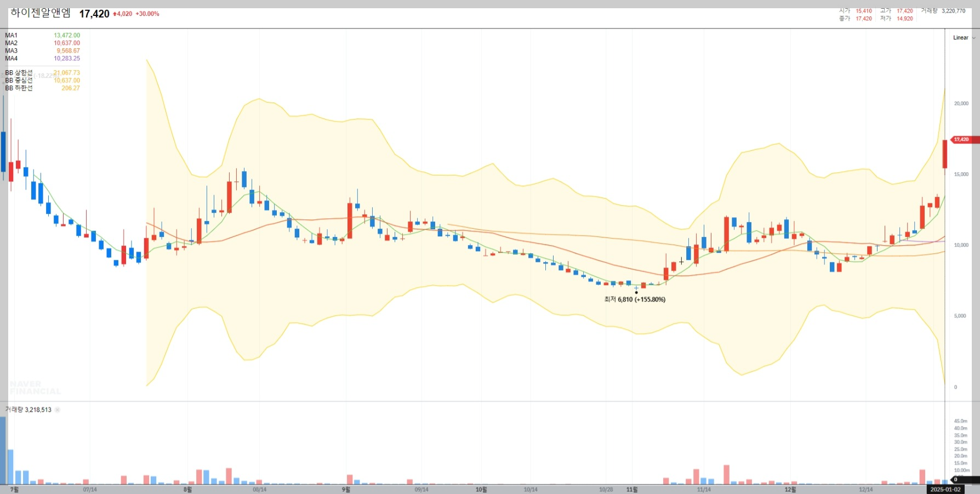Click the 9월 label on time axis
980x494 pixels.
tap(346, 490)
